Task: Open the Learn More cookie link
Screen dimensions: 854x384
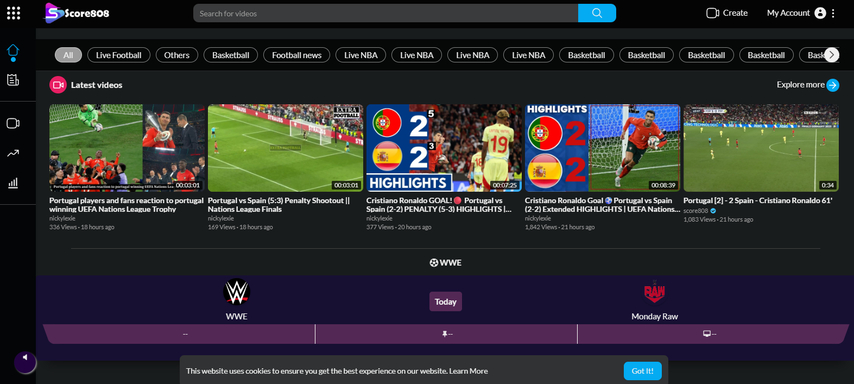Action: pyautogui.click(x=469, y=371)
